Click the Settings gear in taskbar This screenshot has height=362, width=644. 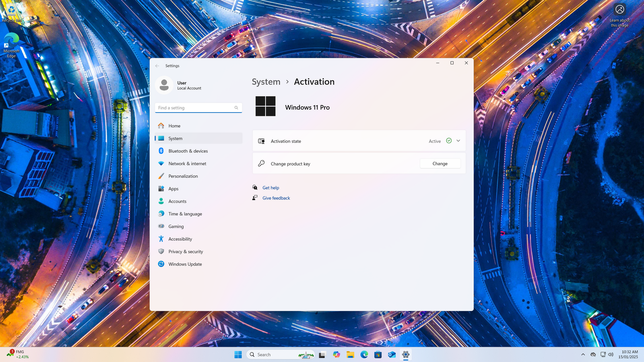coord(406,354)
